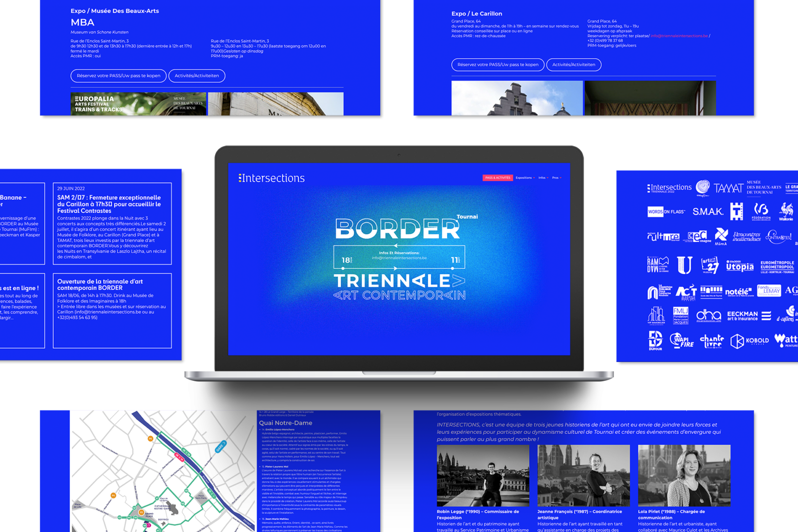Image resolution: width=798 pixels, height=532 pixels.
Task: Click the spiral MuFIm logo in partners panel
Action: tap(703, 188)
